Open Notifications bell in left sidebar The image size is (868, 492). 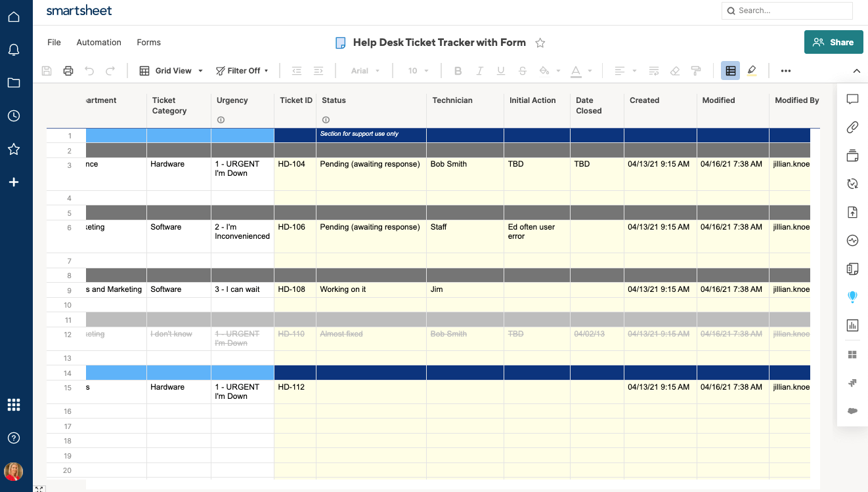coord(14,50)
